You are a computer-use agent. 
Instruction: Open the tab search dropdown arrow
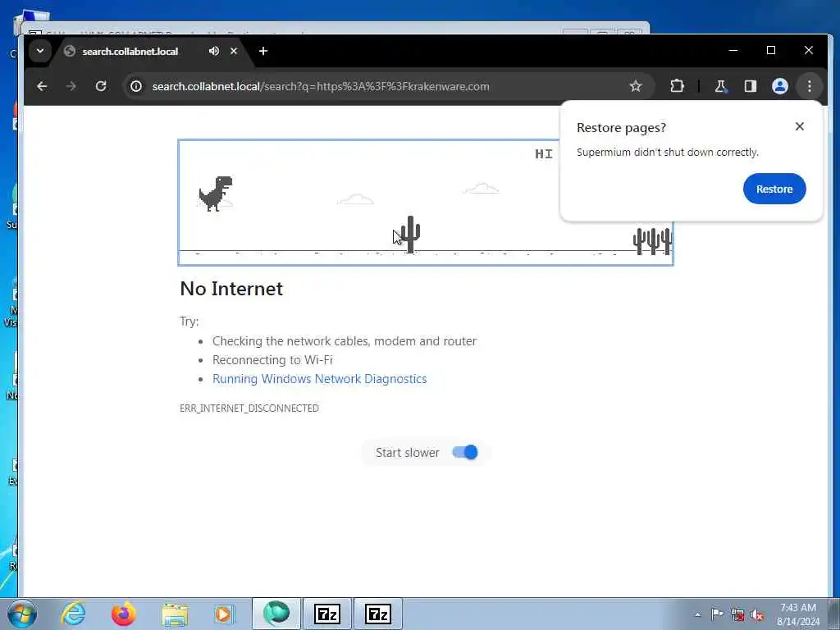pyautogui.click(x=40, y=52)
